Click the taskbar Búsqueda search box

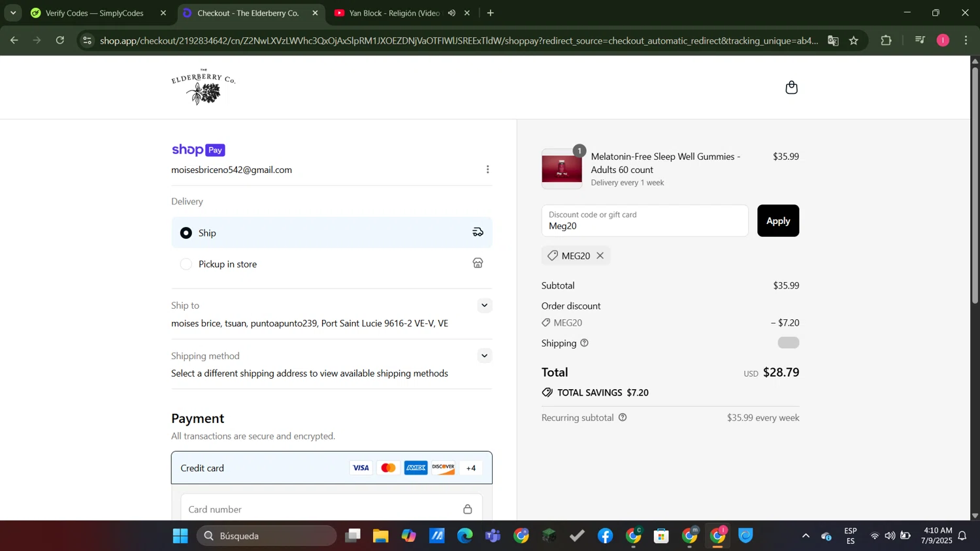pyautogui.click(x=267, y=536)
